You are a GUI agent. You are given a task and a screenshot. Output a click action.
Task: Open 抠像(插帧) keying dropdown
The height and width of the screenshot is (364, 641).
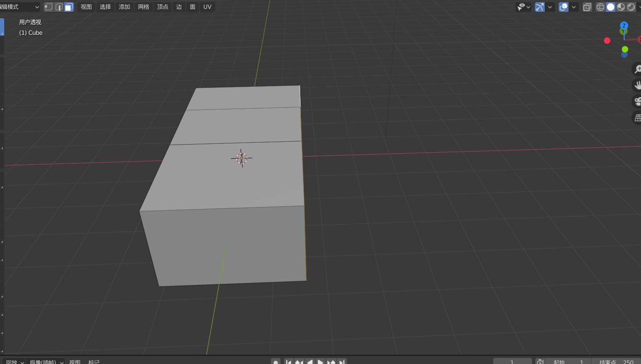[46, 361]
